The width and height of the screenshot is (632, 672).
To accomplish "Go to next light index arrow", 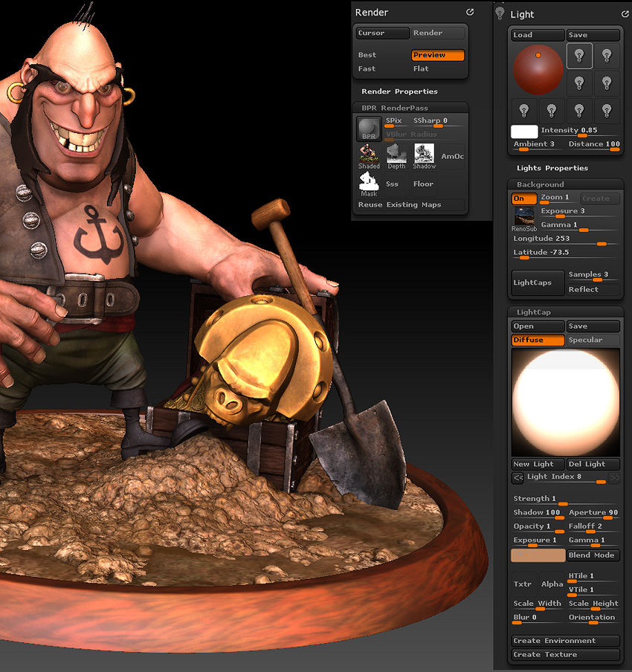I will click(x=614, y=477).
